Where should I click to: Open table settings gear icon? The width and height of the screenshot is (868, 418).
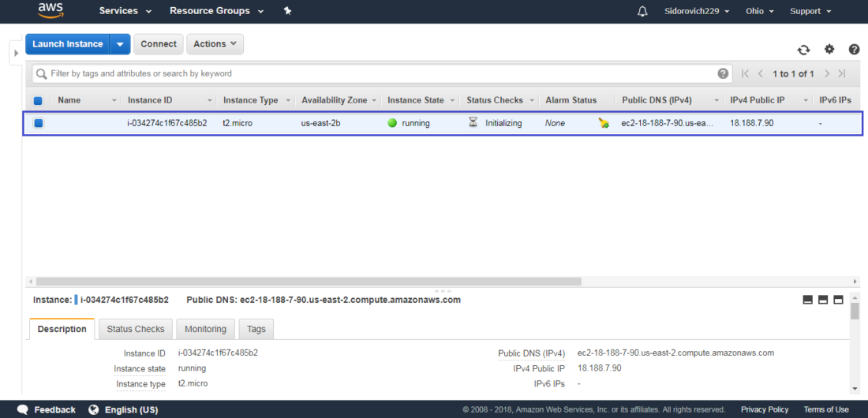pos(829,49)
